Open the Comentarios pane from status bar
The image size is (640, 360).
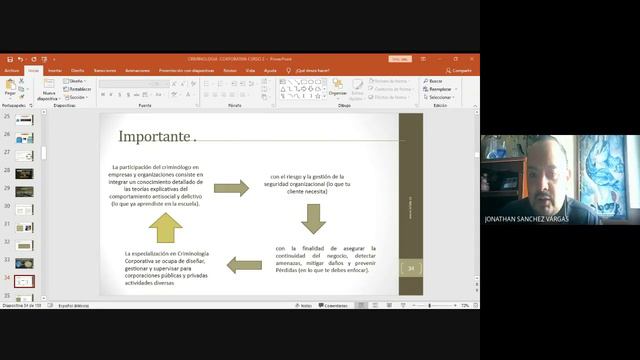[333, 305]
